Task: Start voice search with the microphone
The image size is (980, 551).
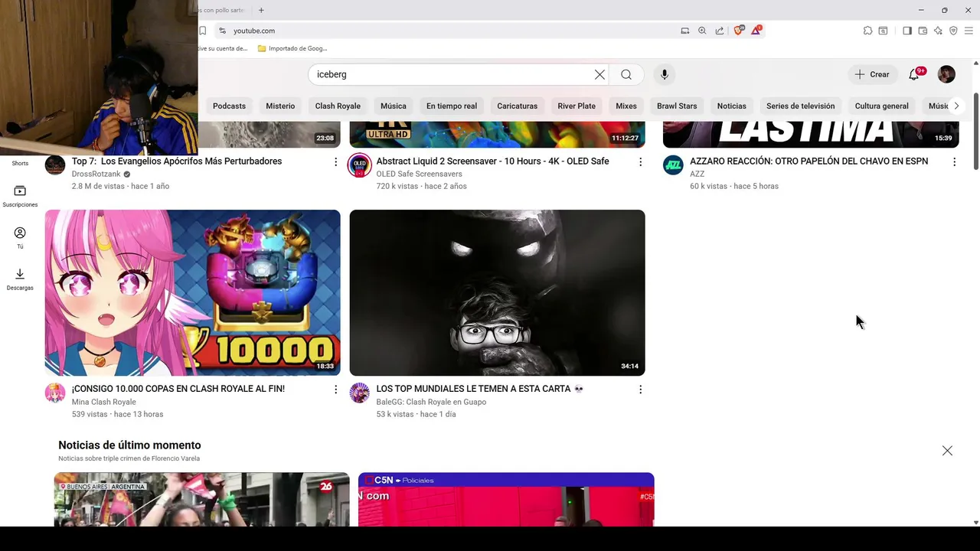Action: pos(665,74)
